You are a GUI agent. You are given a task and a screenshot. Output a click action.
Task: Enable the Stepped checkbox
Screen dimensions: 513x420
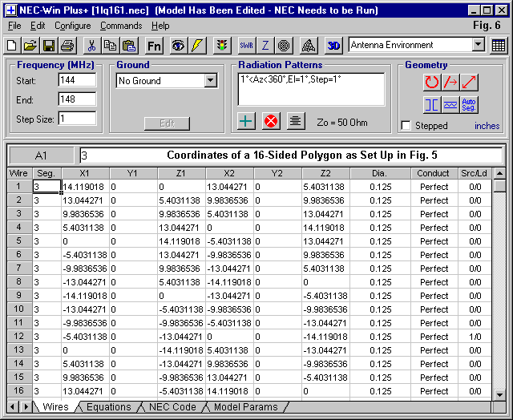click(406, 126)
